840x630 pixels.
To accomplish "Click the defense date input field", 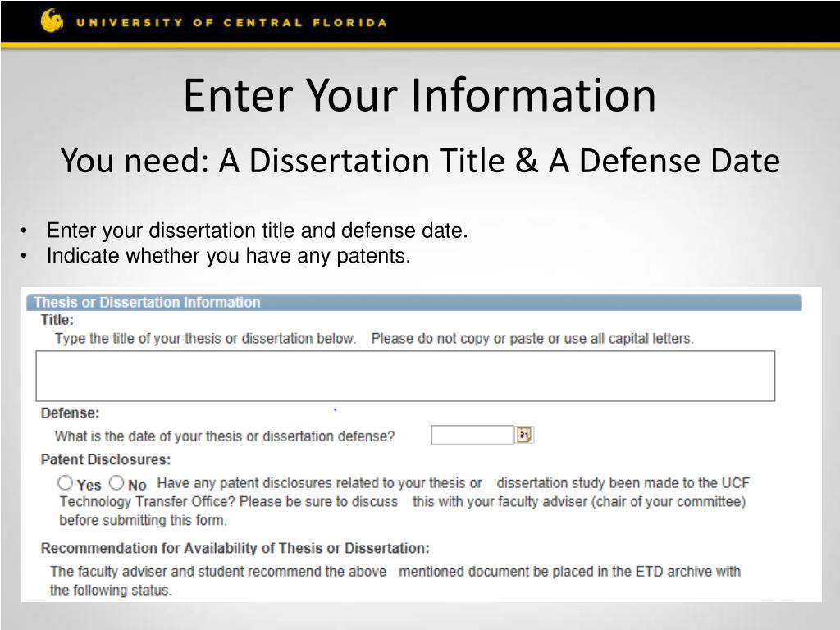I will tap(472, 435).
